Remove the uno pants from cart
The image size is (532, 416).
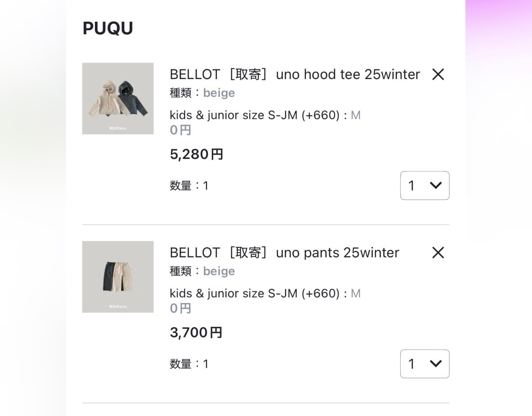pyautogui.click(x=438, y=253)
